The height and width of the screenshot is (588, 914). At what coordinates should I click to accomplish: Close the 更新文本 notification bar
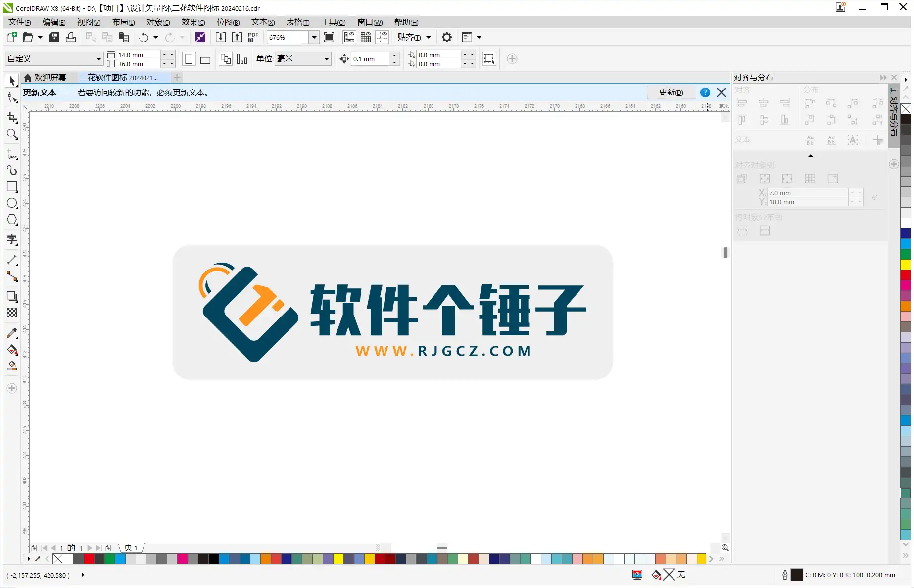[x=722, y=92]
